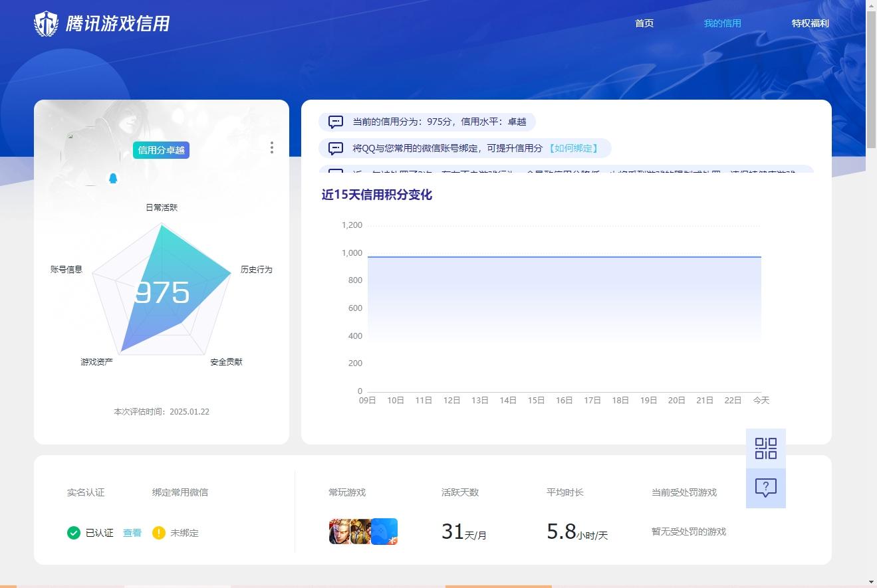The width and height of the screenshot is (877, 588).
Task: Click the scrollbar down arrow
Action: point(872,582)
